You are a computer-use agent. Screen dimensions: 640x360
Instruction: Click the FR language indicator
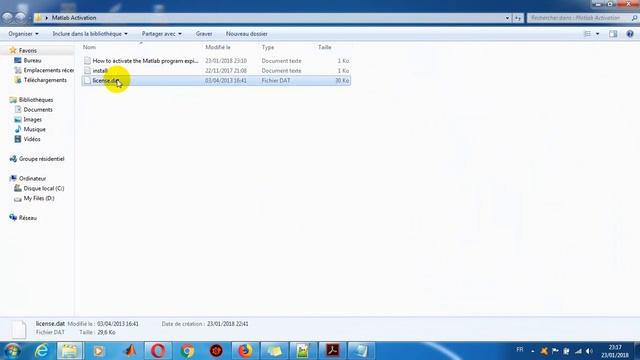pos(520,350)
